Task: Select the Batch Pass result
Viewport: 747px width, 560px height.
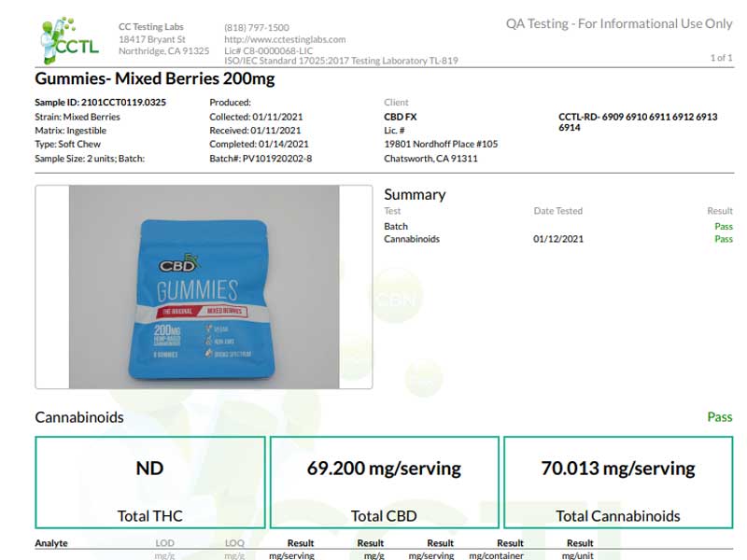Action: pos(721,226)
